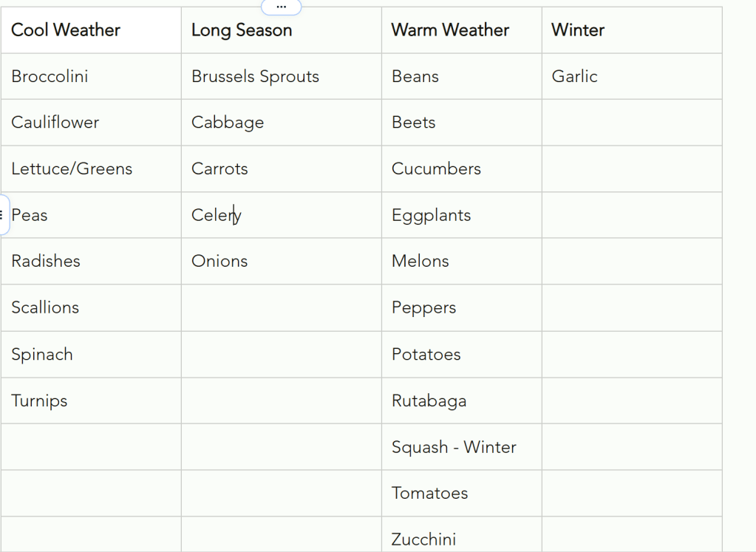Click the empty Winter cell beside Beets
756x552 pixels.
[x=632, y=123]
